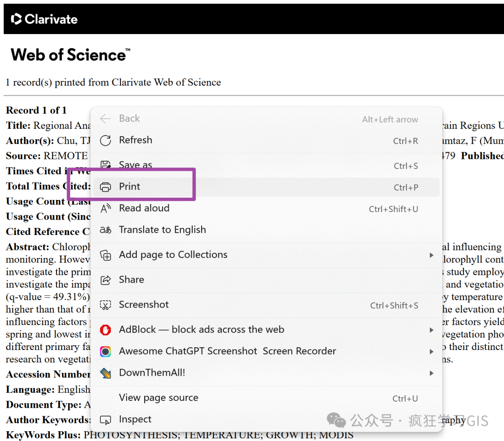Click the red AdBlock hand icon
Screen dimensions: 504x441
tap(105, 330)
